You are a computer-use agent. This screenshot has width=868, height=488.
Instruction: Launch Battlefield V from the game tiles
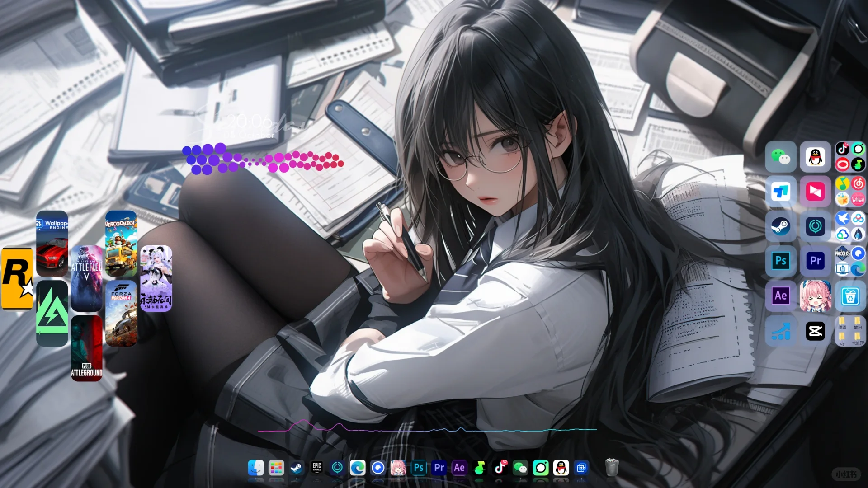(87, 279)
